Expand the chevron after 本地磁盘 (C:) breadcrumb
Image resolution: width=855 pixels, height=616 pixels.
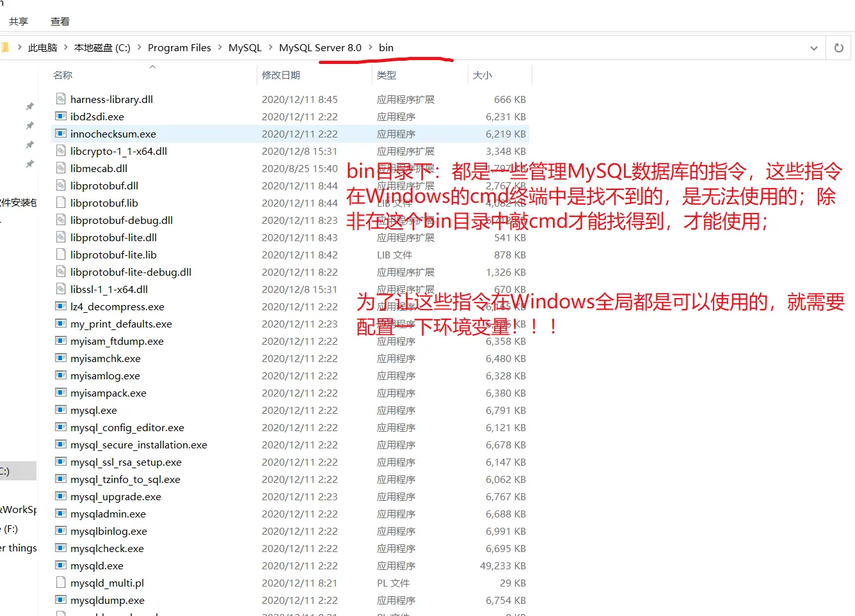[139, 47]
